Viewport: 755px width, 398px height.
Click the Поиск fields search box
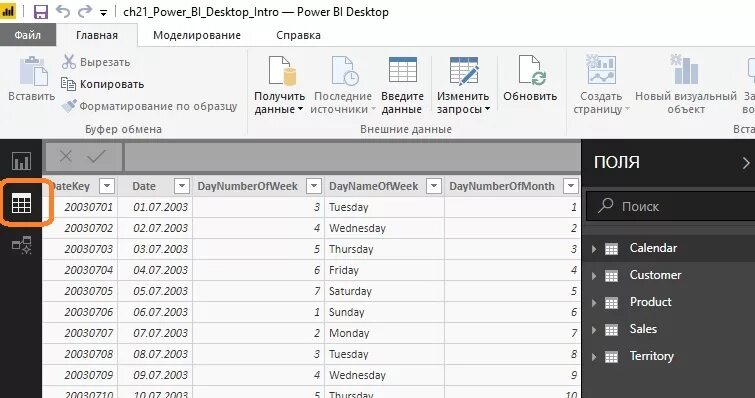670,206
